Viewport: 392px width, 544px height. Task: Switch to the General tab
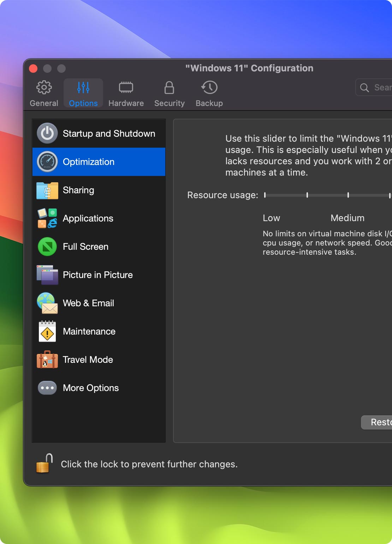coord(44,93)
